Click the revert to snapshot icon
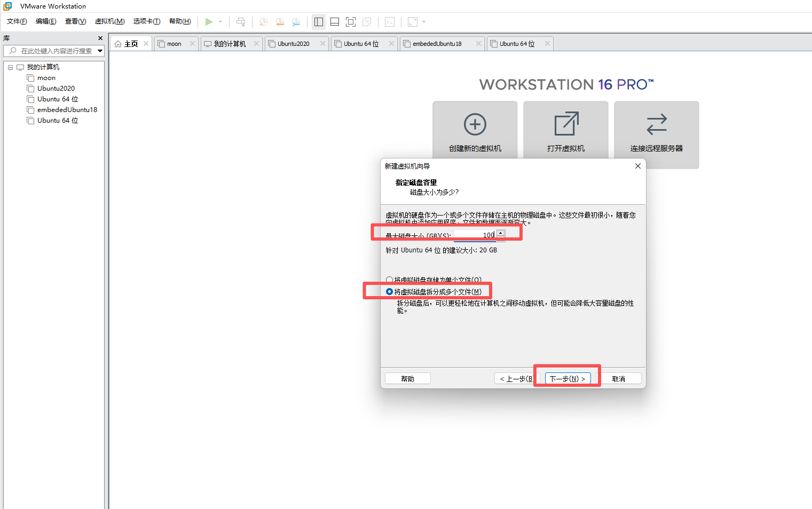Image resolution: width=812 pixels, height=509 pixels. pos(280,22)
